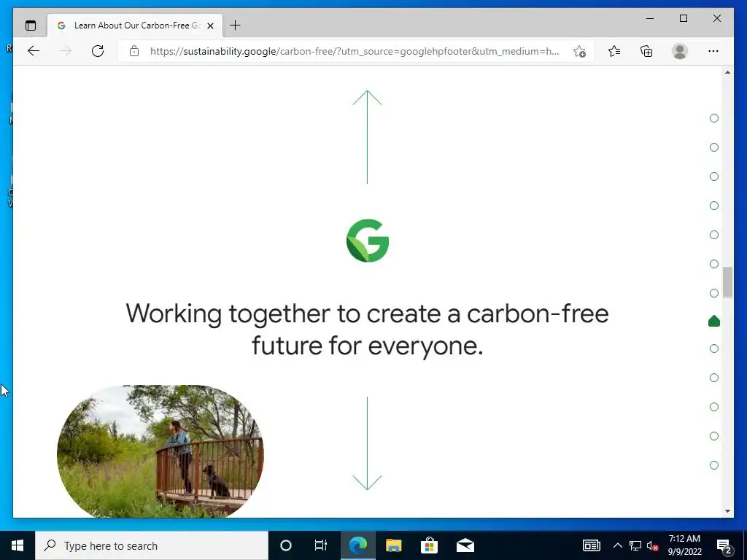Open the notification center

tap(724, 546)
